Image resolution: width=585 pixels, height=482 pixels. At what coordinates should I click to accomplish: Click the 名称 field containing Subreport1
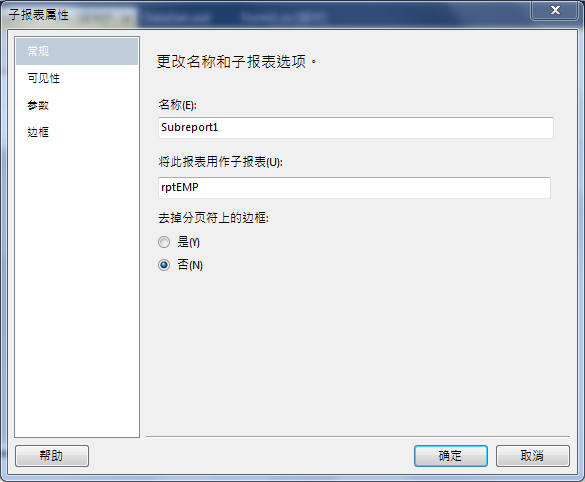[356, 128]
